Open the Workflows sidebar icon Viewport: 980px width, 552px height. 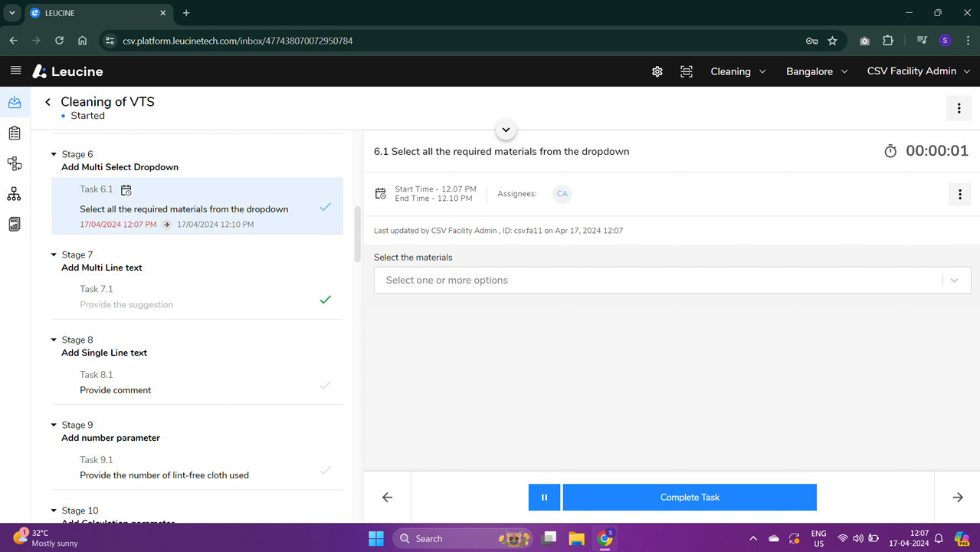click(15, 163)
